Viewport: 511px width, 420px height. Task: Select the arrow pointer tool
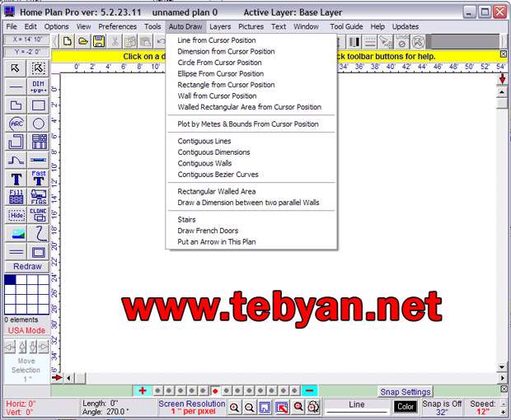pyautogui.click(x=16, y=68)
